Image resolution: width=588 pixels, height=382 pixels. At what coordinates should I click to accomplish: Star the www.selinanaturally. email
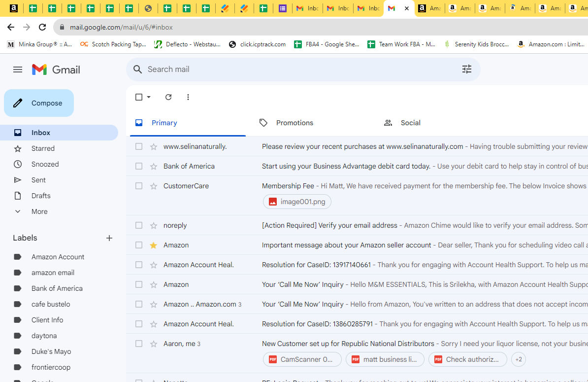pyautogui.click(x=153, y=147)
